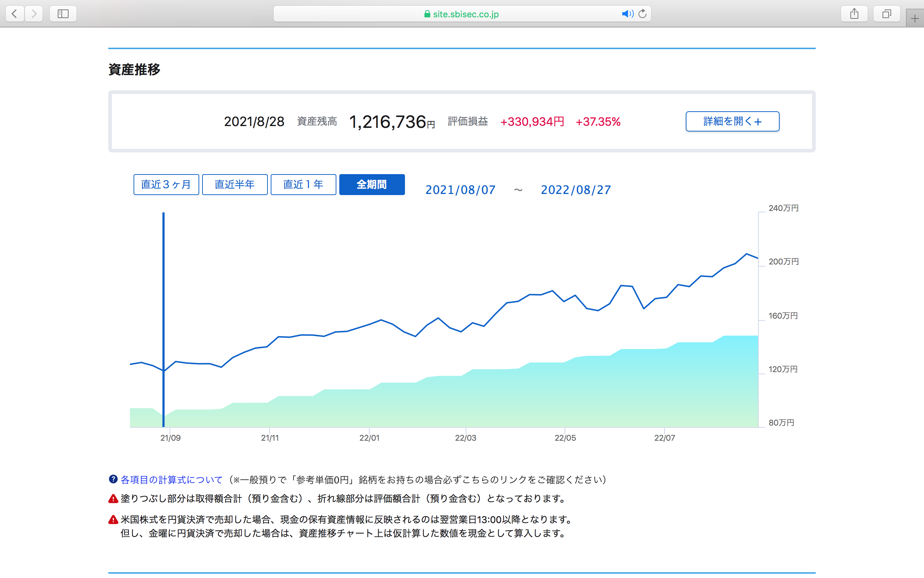This screenshot has height=578, width=924.
Task: Click the 21/09 x-axis label
Action: point(170,438)
